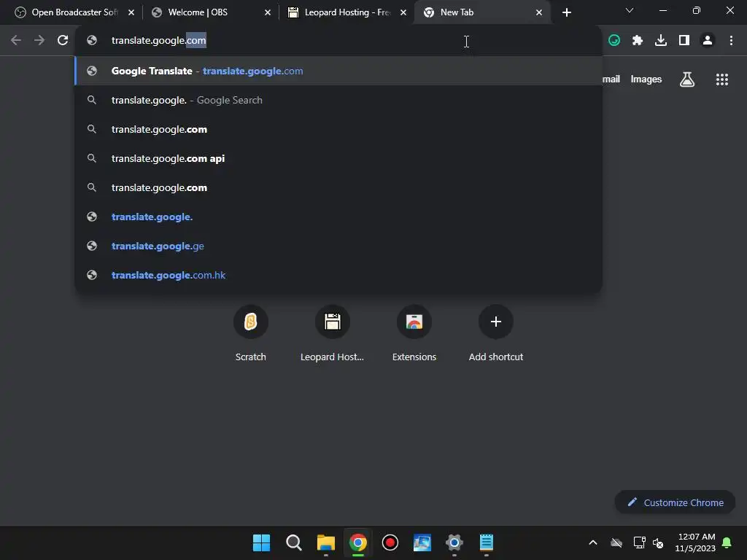Click the notification bell in system tray
The image size is (747, 560).
727,542
